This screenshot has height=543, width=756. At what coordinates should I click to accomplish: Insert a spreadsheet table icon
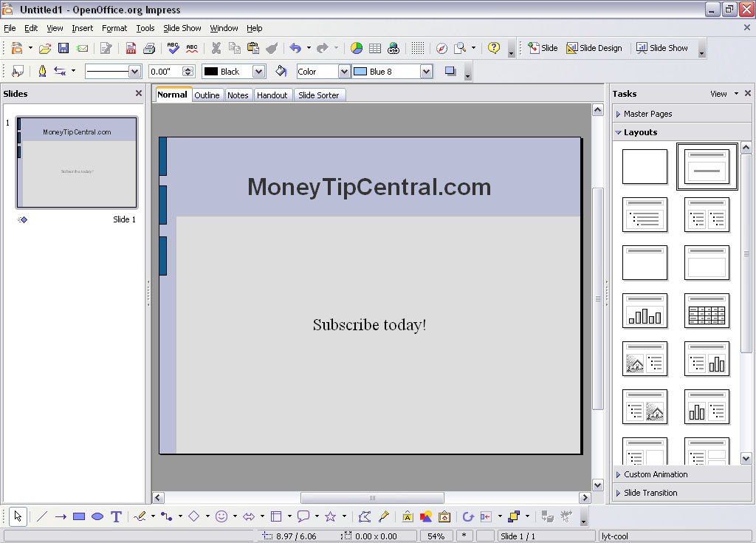pos(374,48)
